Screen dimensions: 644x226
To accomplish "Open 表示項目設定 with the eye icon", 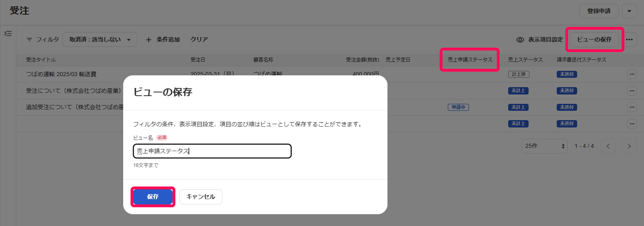I will 540,39.
